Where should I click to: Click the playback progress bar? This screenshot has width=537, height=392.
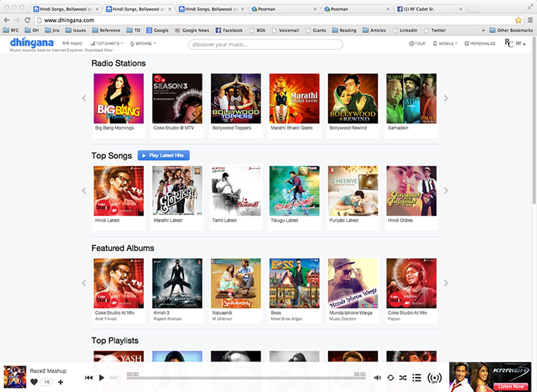coord(246,378)
